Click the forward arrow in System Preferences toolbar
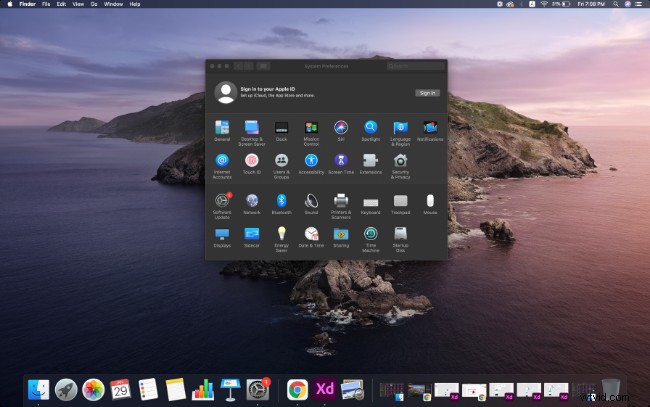The image size is (650, 407). [x=248, y=66]
